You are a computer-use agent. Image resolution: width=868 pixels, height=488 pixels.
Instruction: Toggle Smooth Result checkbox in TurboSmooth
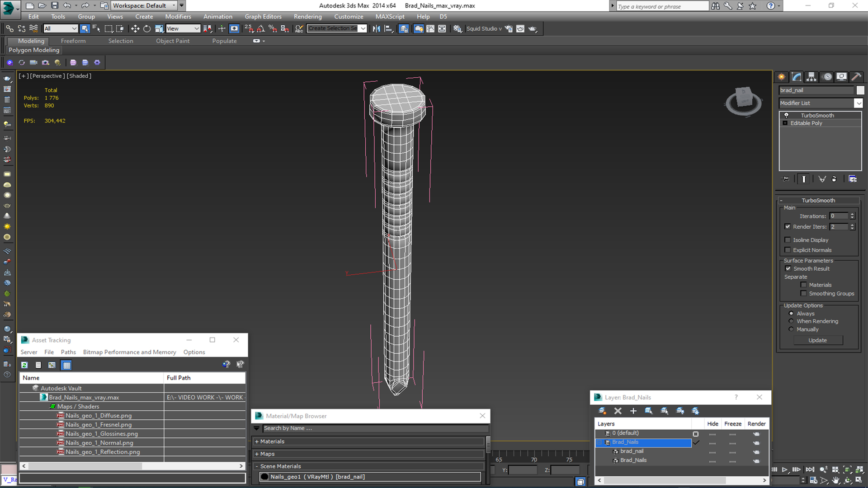(x=789, y=268)
